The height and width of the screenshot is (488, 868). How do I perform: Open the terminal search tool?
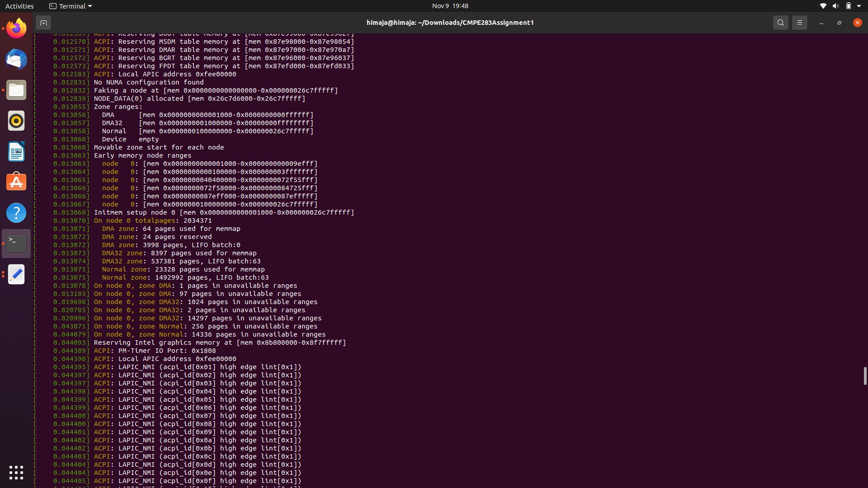click(780, 23)
